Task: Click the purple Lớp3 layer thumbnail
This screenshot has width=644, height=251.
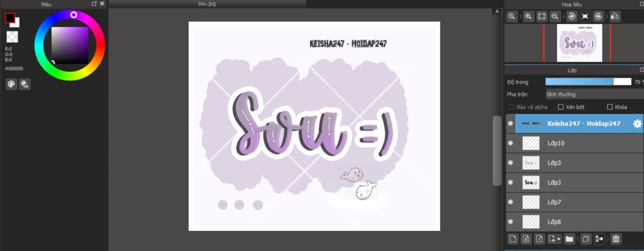Action: 531,163
